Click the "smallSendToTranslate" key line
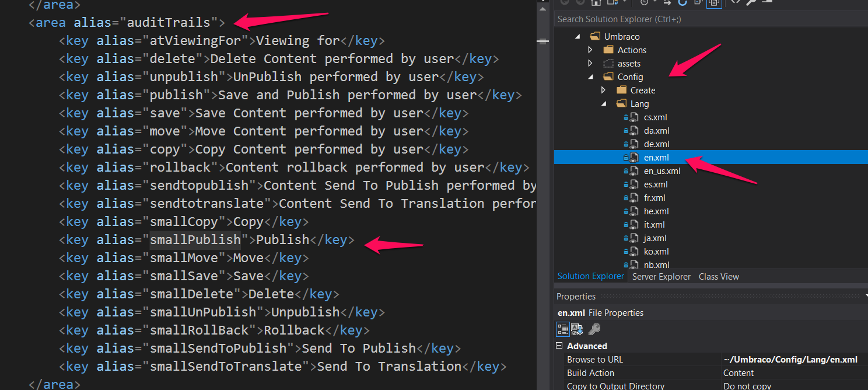 click(283, 367)
